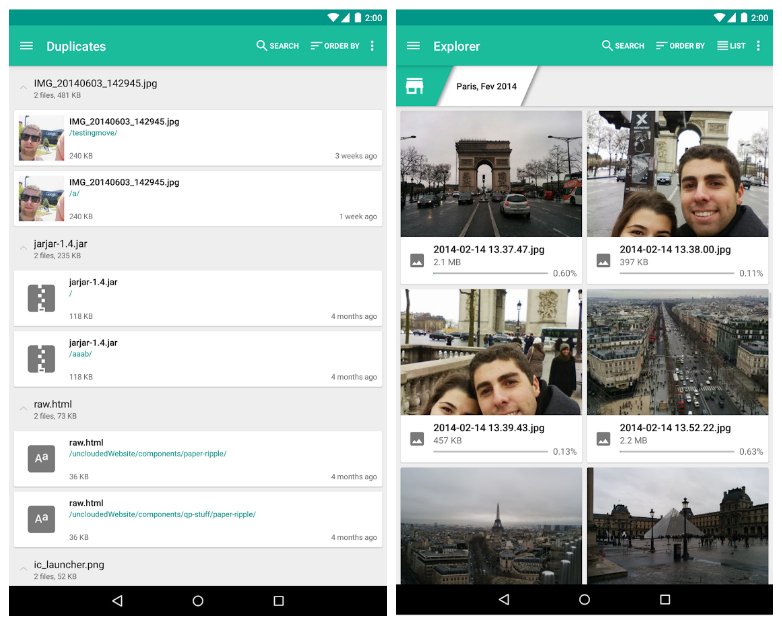The width and height of the screenshot is (782, 625).
Task: Open hamburger menu in Duplicates screen
Action: [26, 46]
